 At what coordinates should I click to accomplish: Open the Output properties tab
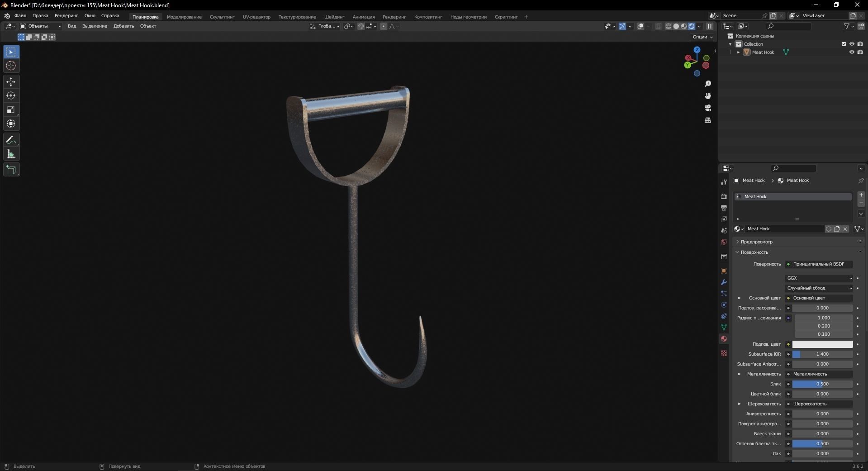click(x=724, y=208)
